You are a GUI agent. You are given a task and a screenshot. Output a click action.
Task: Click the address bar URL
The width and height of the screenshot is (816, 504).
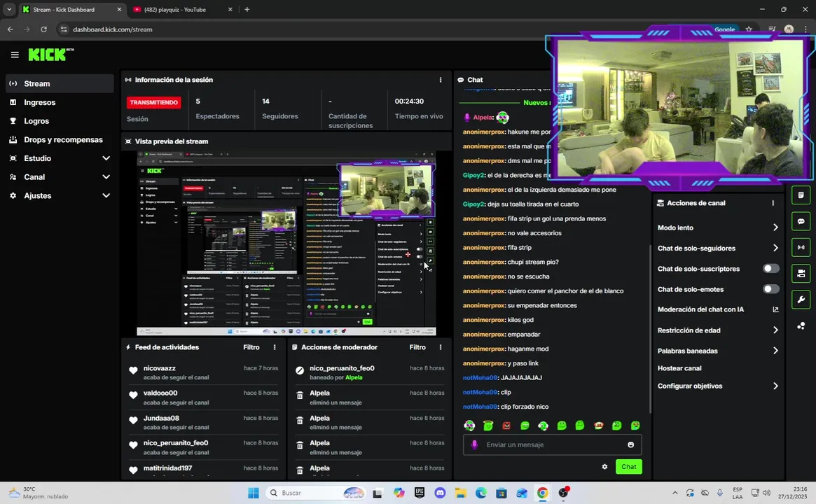pos(112,29)
